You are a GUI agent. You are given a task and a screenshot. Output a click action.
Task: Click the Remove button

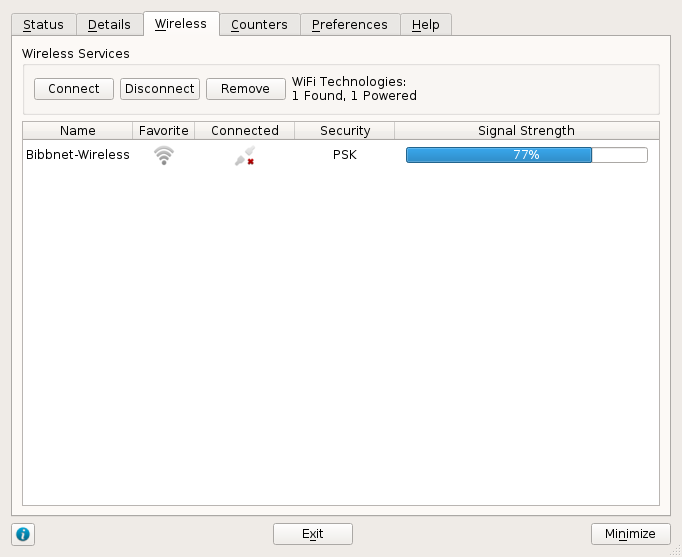(x=245, y=88)
